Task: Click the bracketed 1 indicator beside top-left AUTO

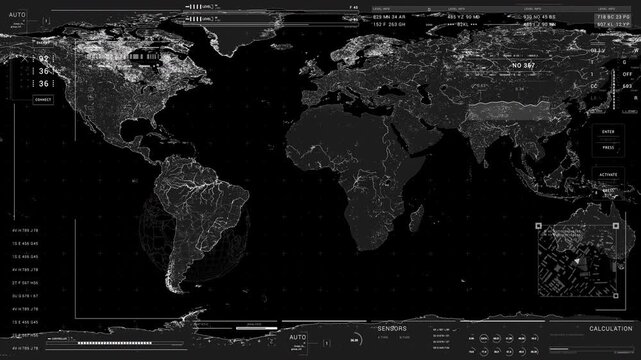Action: click(46, 21)
